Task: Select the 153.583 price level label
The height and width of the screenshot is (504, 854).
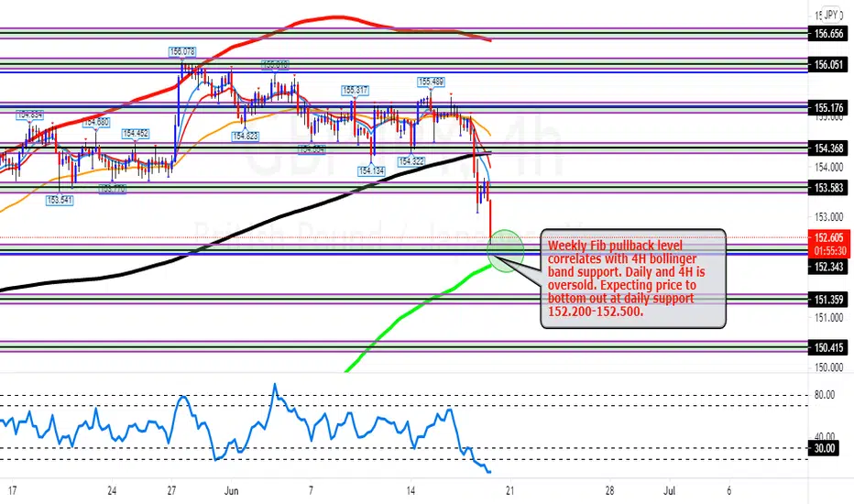Action: tap(828, 188)
